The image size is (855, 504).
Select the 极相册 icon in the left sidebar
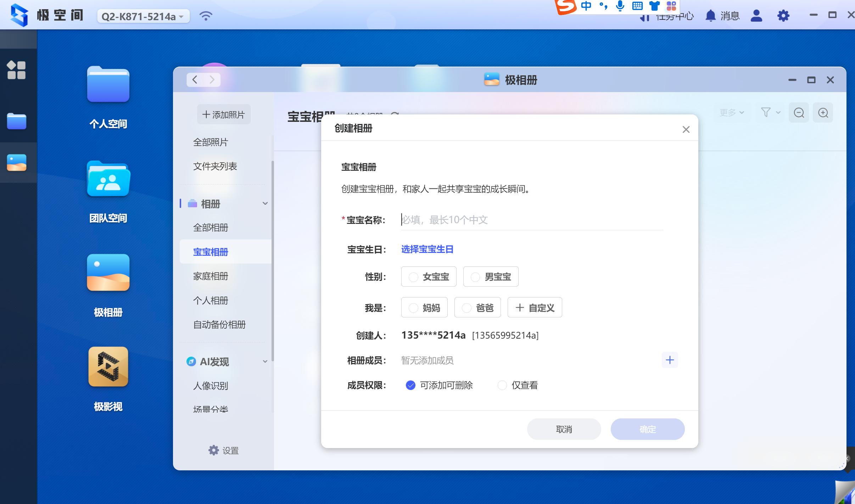(17, 163)
